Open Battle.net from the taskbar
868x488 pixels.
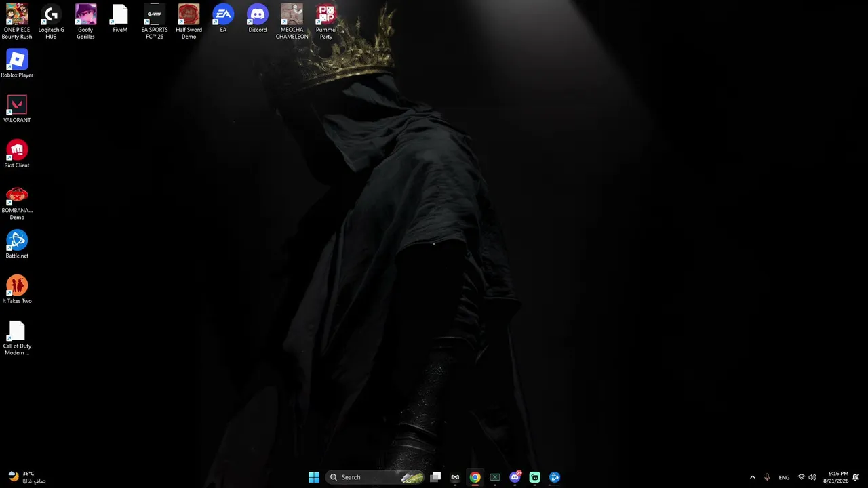[x=555, y=477]
